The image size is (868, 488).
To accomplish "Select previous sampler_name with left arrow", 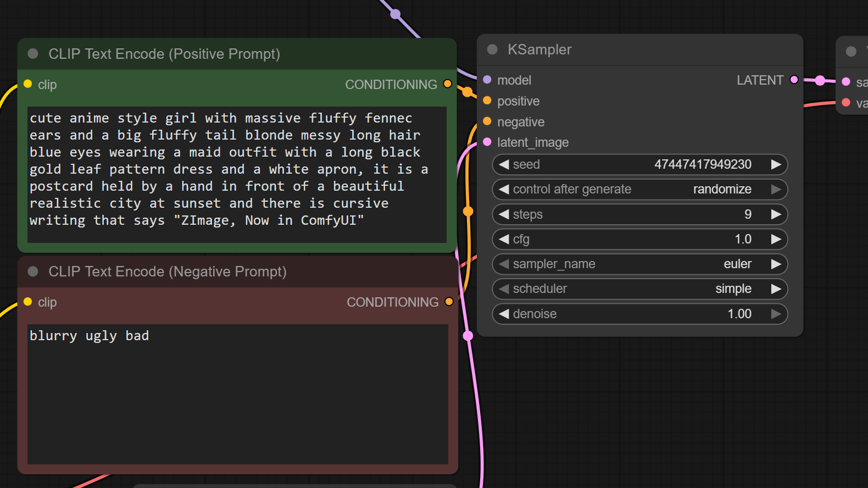I will [x=504, y=264].
